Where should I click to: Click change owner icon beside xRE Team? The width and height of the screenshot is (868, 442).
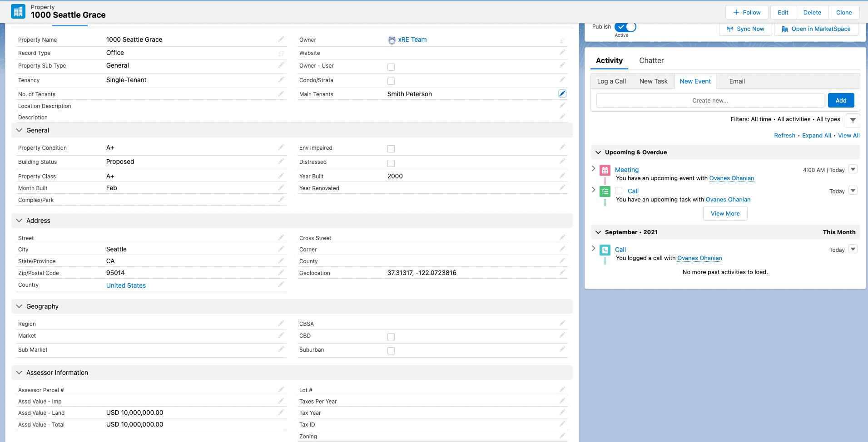[x=562, y=40]
